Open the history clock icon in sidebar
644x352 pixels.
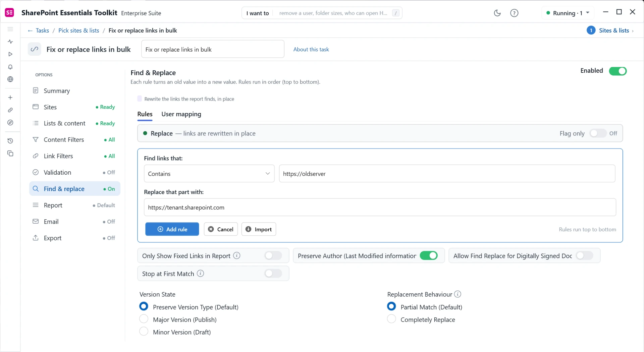(10, 141)
